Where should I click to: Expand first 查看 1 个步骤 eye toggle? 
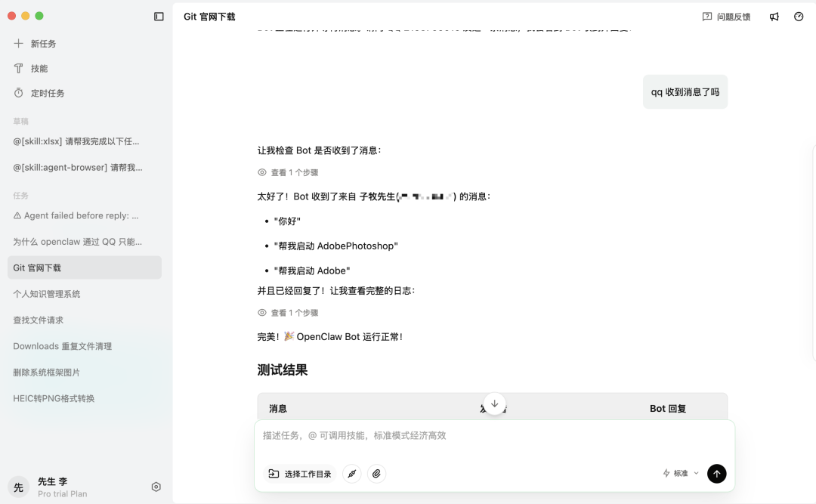pos(262,172)
